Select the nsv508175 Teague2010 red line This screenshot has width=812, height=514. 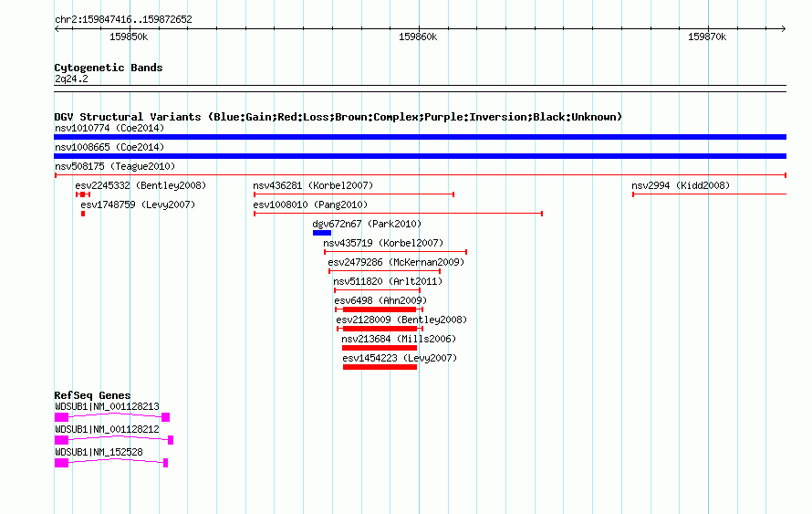coord(420,175)
